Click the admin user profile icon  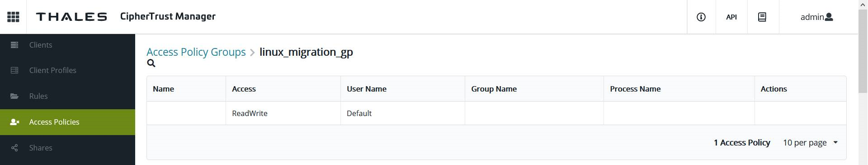(x=829, y=17)
